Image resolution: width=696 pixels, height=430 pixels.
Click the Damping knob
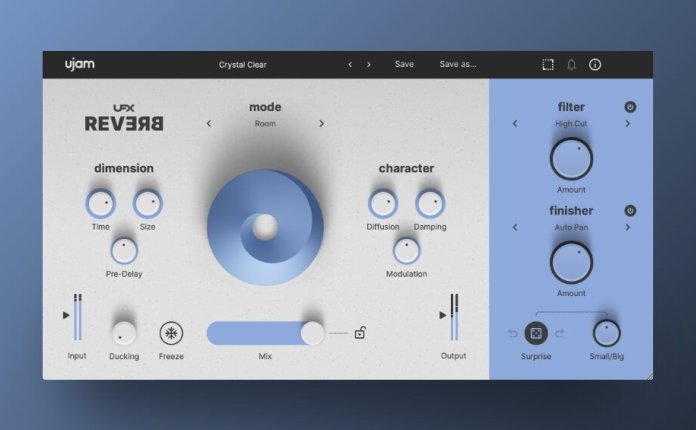tap(430, 204)
